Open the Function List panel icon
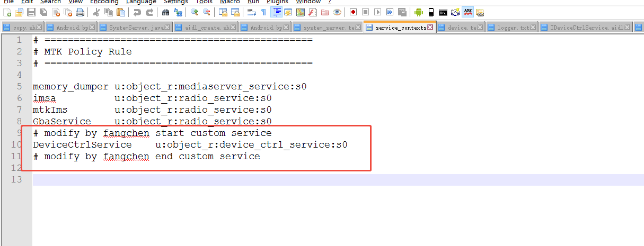The image size is (644, 246). tap(313, 12)
